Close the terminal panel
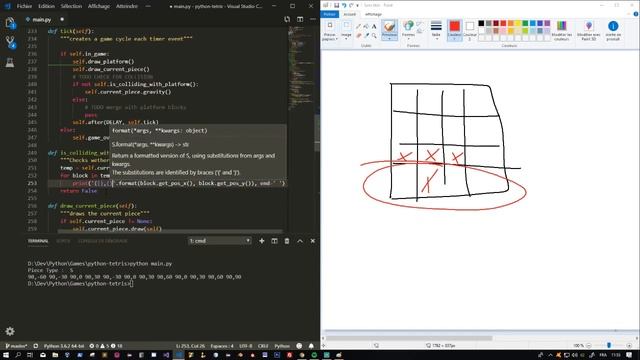The height and width of the screenshot is (360, 640). (x=313, y=241)
